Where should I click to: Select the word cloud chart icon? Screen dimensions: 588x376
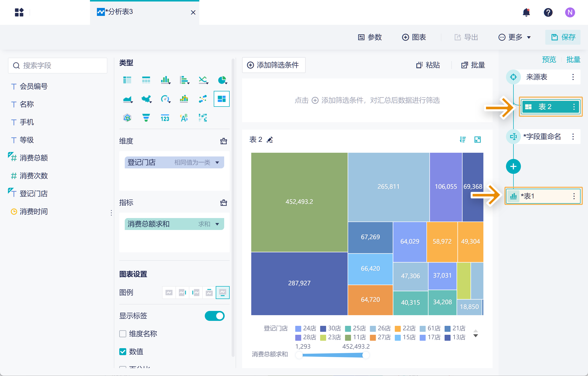coord(184,118)
